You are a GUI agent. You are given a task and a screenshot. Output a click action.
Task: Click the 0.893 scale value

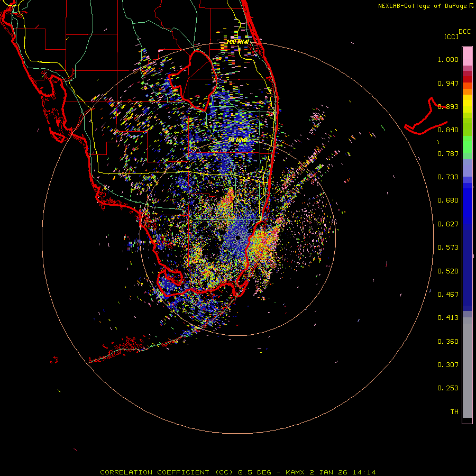pyautogui.click(x=448, y=106)
